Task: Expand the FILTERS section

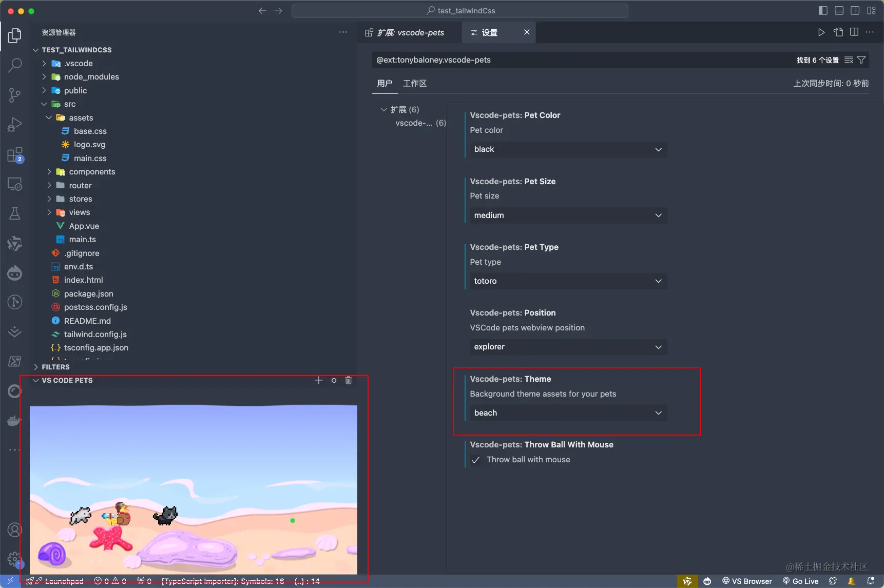Action: (36, 367)
